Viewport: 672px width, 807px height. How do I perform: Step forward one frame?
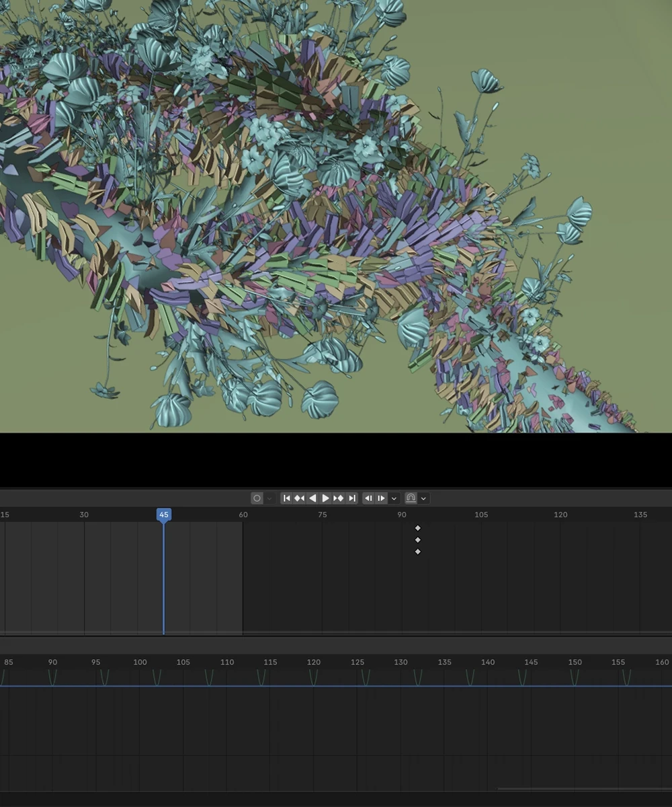pos(381,498)
